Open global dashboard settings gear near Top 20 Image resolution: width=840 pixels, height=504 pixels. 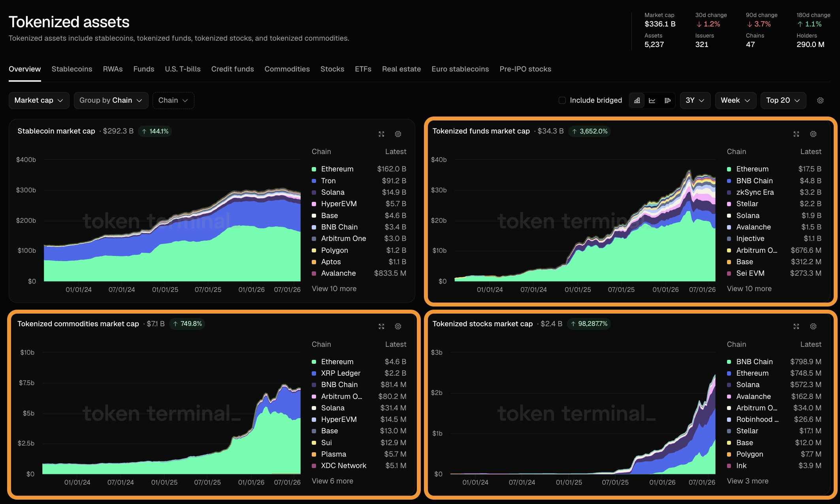click(820, 100)
